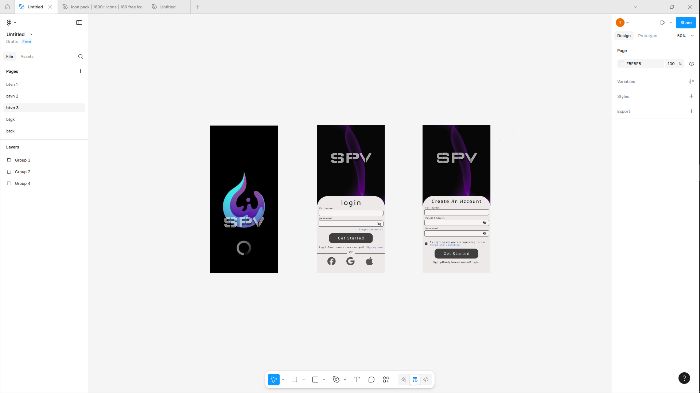The height and width of the screenshot is (393, 700).
Task: Open the help question mark button
Action: coord(684,378)
